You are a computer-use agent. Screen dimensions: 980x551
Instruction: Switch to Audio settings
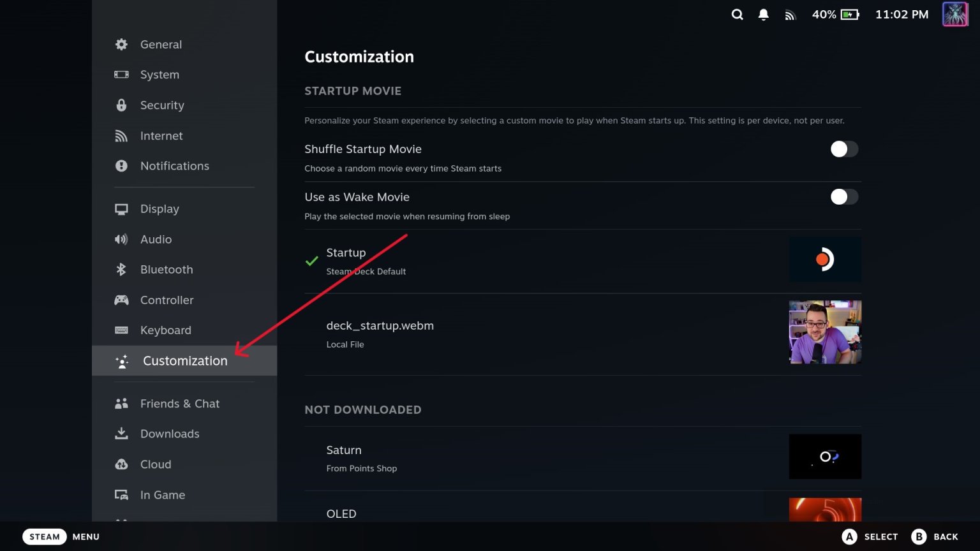coord(184,239)
